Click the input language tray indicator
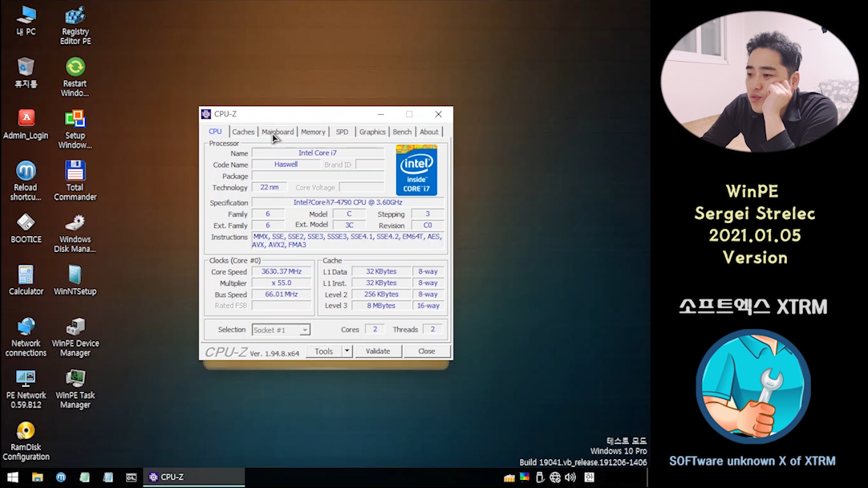868x488 pixels. coord(590,477)
